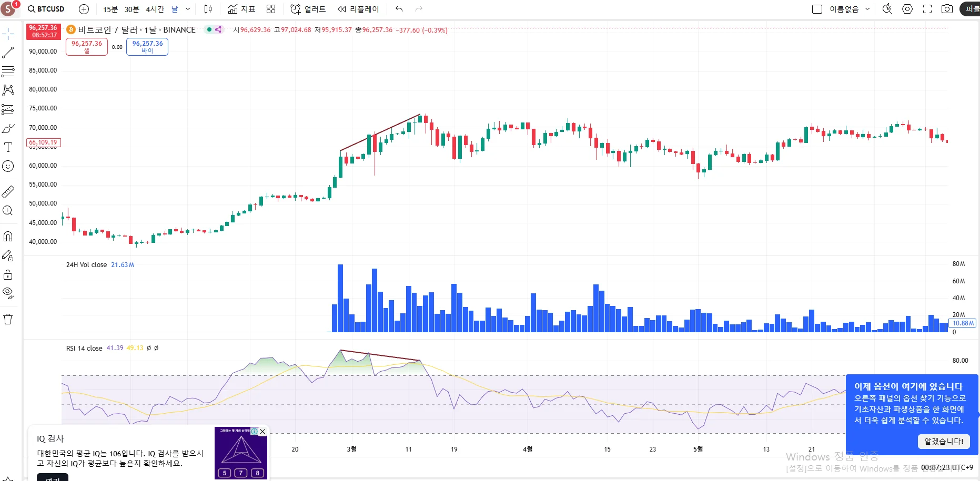The height and width of the screenshot is (481, 980).
Task: Select the trend line drawn on price candles
Action: click(x=380, y=132)
